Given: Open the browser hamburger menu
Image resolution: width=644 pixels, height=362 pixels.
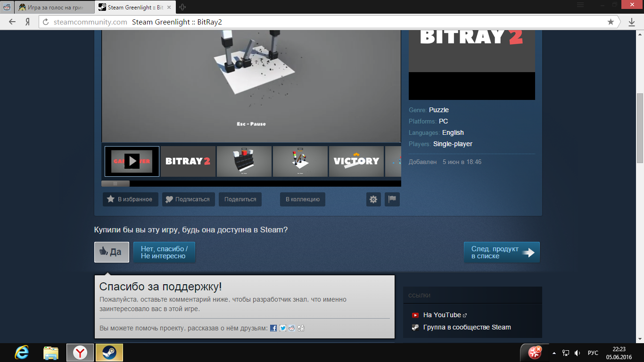Looking at the screenshot, I should (580, 5).
